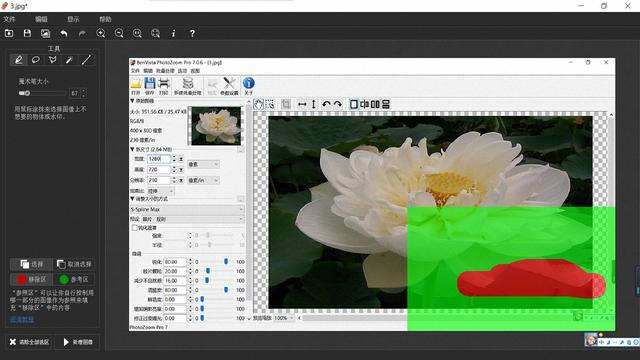Open the preview zoom 100% dropdown
640x360 pixels.
284,318
